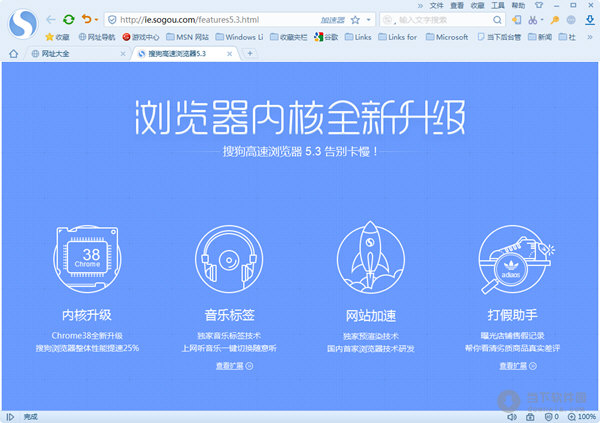
Task: Click the 收藏 favorites star on the bookmarks bar
Action: pyautogui.click(x=57, y=37)
